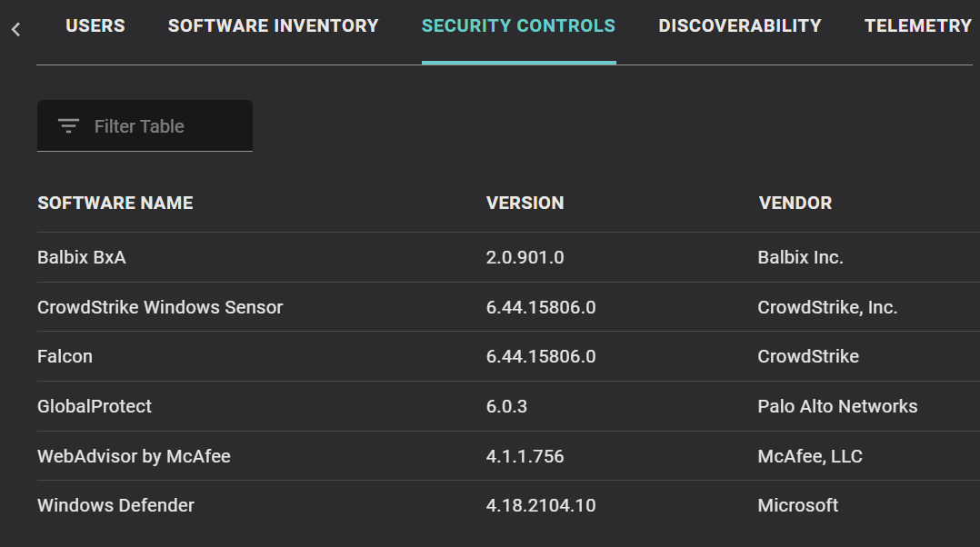
Task: Click vendor Balbix Inc.
Action: tap(801, 257)
